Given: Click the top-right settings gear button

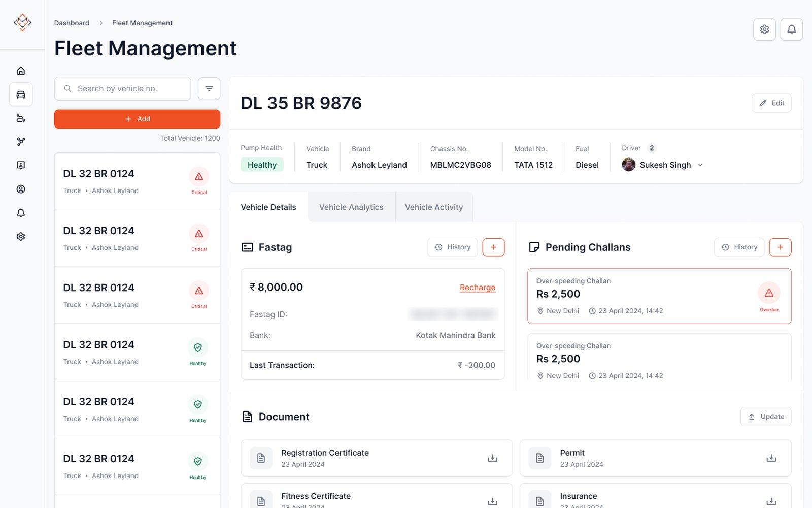Looking at the screenshot, I should (764, 29).
